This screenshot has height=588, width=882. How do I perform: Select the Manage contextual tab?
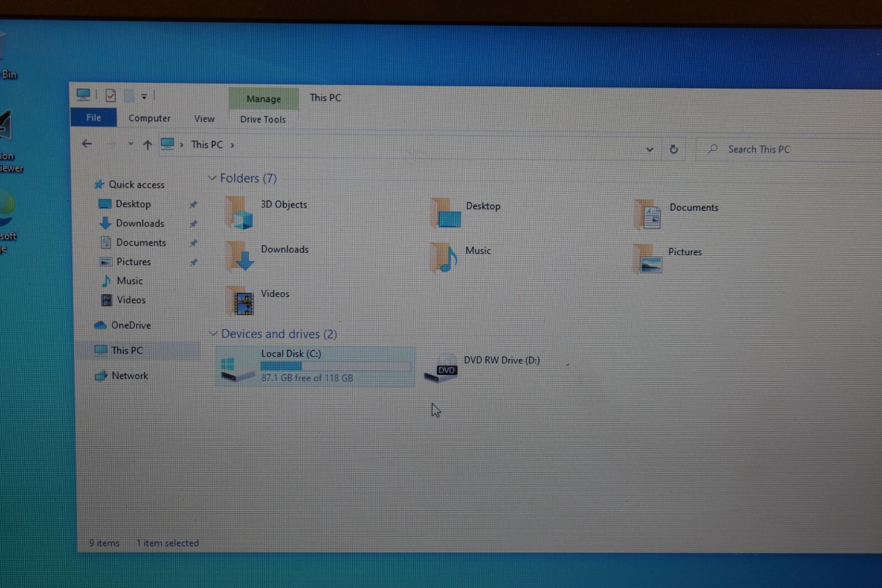coord(263,99)
